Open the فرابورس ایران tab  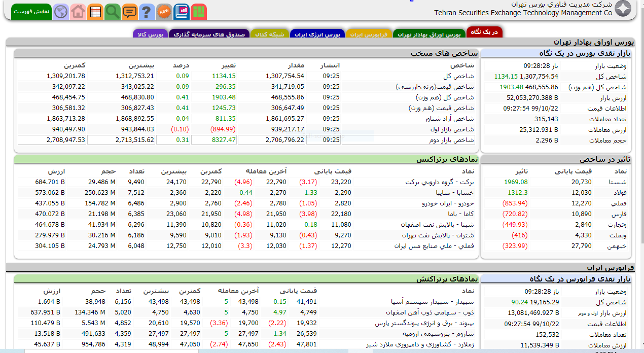369,34
